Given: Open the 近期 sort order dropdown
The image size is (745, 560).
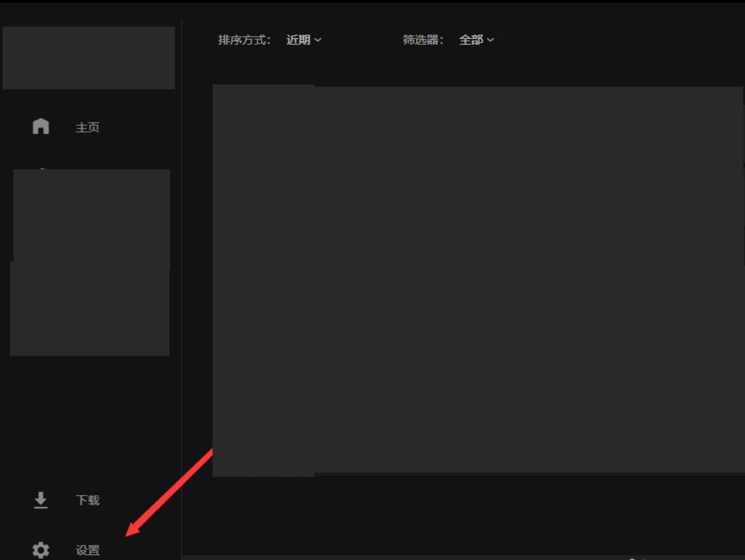Looking at the screenshot, I should [x=298, y=40].
